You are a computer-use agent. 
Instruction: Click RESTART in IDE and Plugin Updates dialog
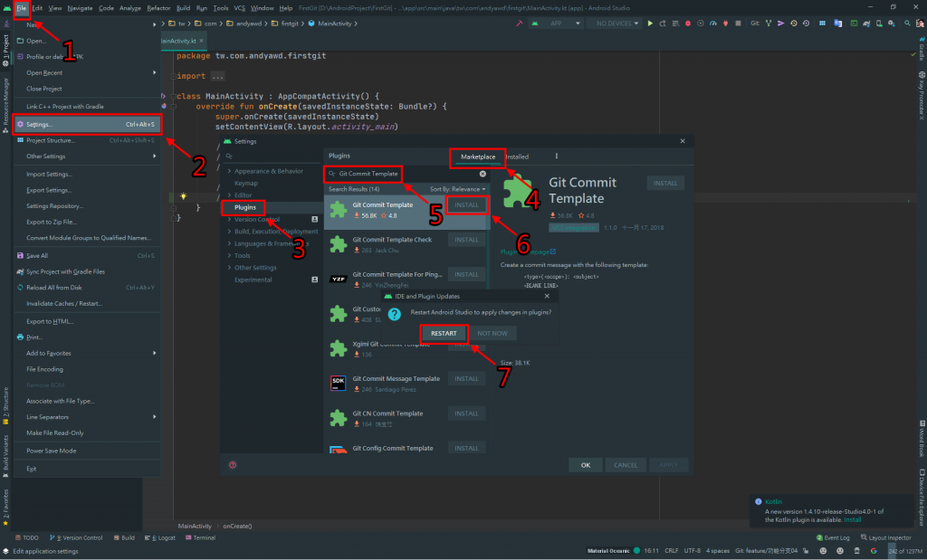tap(444, 333)
